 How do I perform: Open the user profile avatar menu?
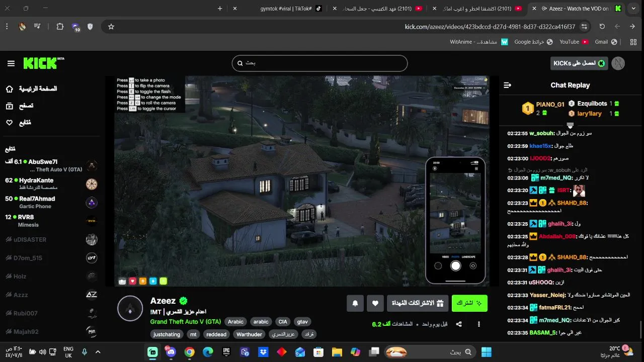pyautogui.click(x=618, y=63)
